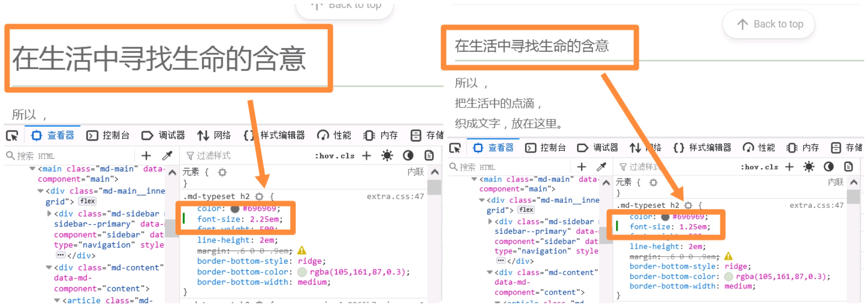Collapse main md-main node in left tree
Image resolution: width=868 pixels, height=307 pixels.
tap(32, 169)
